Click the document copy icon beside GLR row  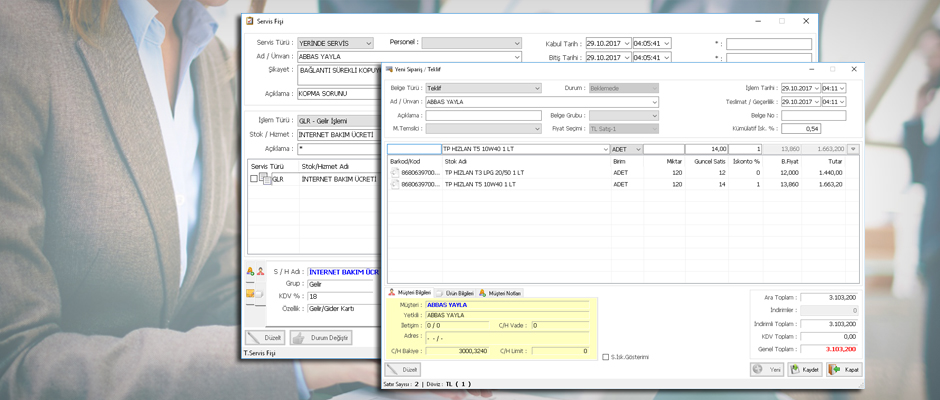point(265,179)
